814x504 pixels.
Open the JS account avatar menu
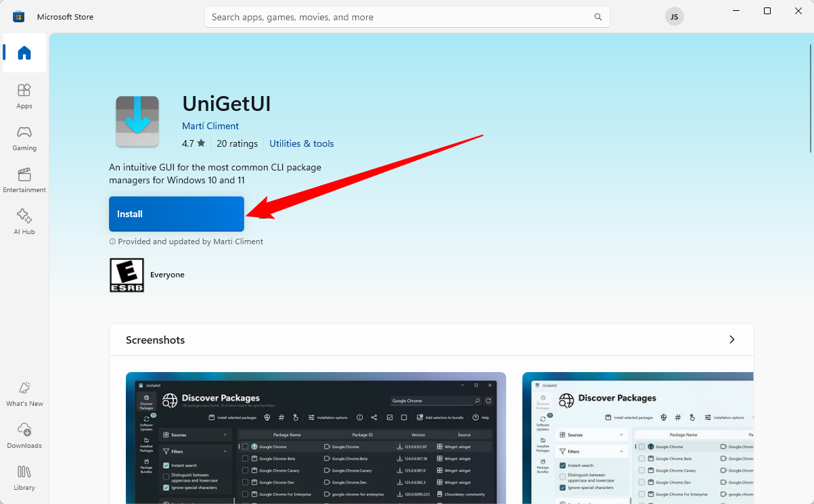[x=674, y=16]
